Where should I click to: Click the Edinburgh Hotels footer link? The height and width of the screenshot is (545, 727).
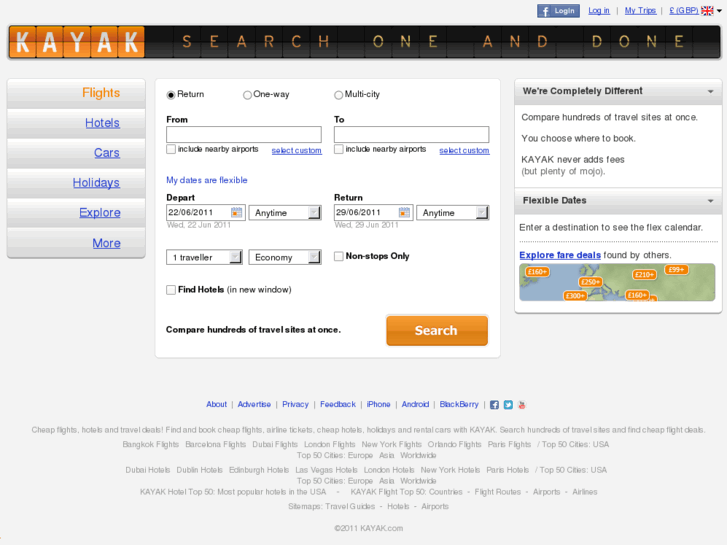[259, 470]
